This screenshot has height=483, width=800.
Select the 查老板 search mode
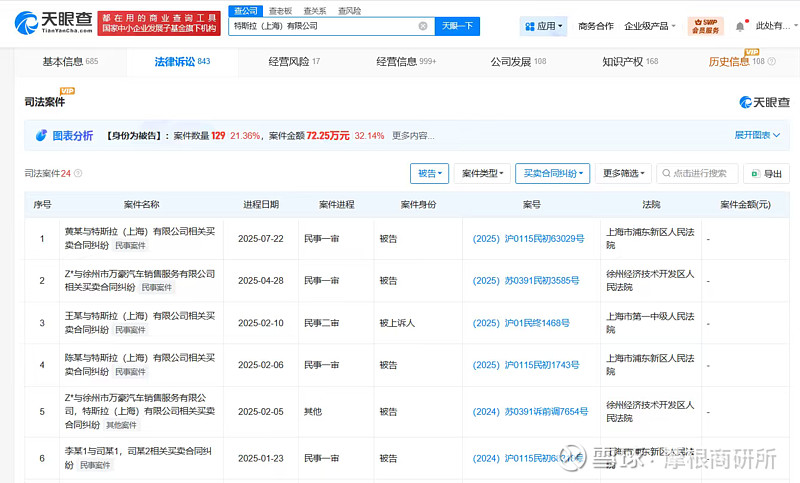[x=281, y=11]
